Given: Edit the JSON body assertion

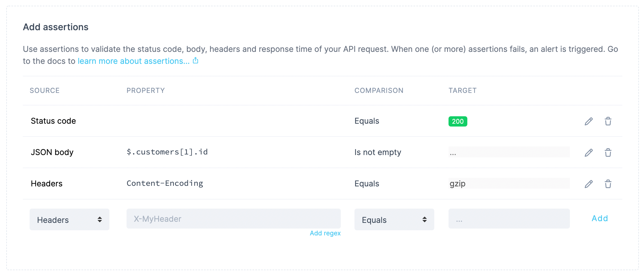Looking at the screenshot, I should tap(589, 152).
